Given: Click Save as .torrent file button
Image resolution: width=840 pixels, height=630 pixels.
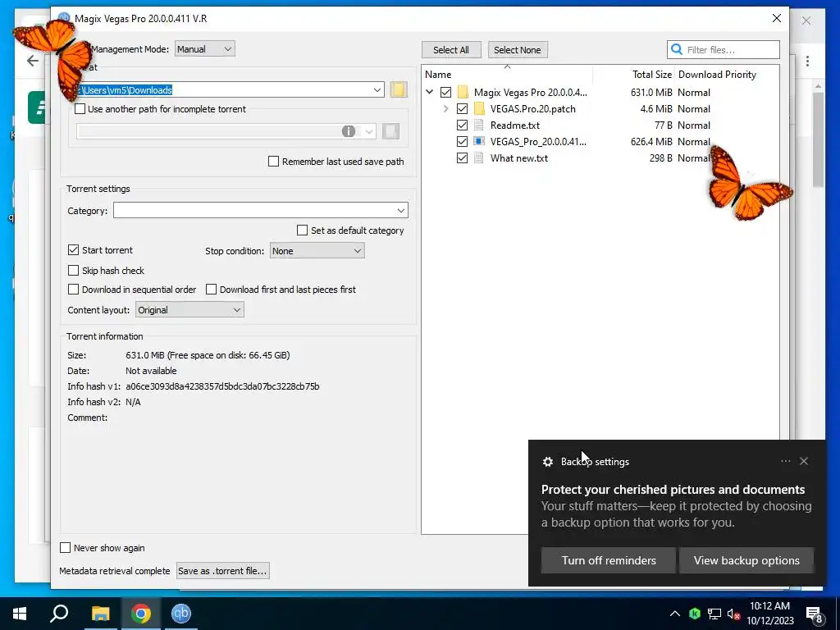Looking at the screenshot, I should pyautogui.click(x=222, y=571).
